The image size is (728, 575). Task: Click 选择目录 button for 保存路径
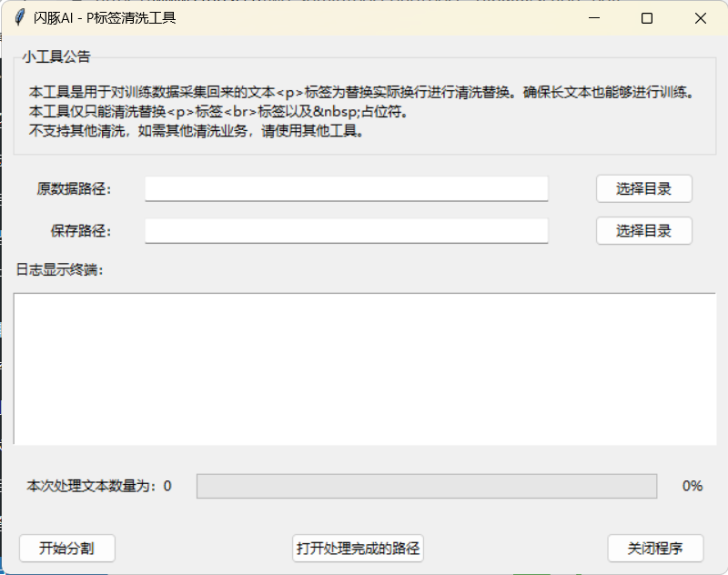coord(644,231)
